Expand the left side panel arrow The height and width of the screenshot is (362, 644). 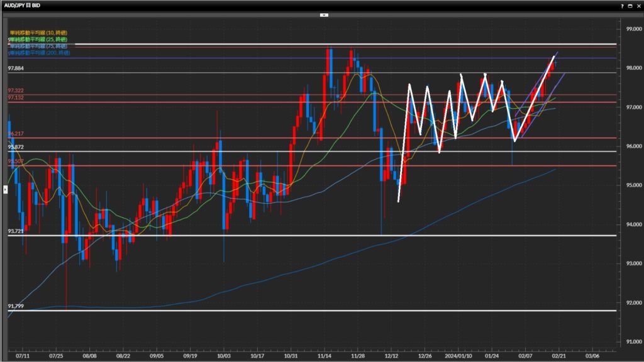5,189
